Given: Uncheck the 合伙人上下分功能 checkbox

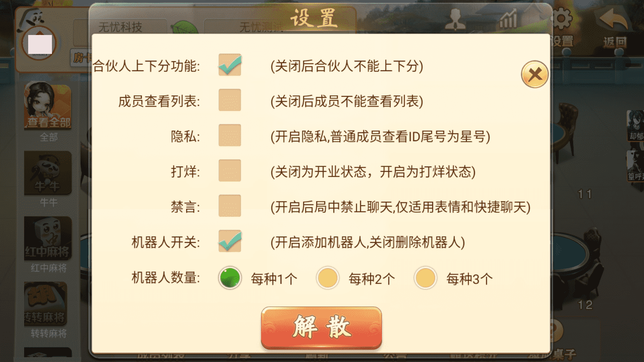Looking at the screenshot, I should tap(230, 65).
